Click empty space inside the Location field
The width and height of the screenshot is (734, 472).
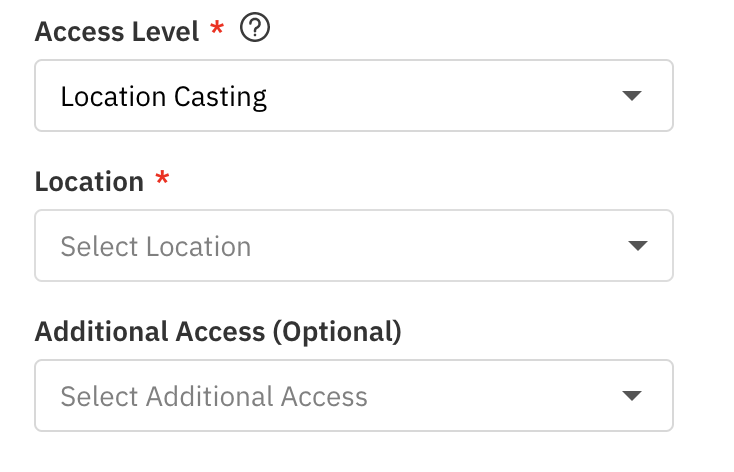tap(450, 246)
